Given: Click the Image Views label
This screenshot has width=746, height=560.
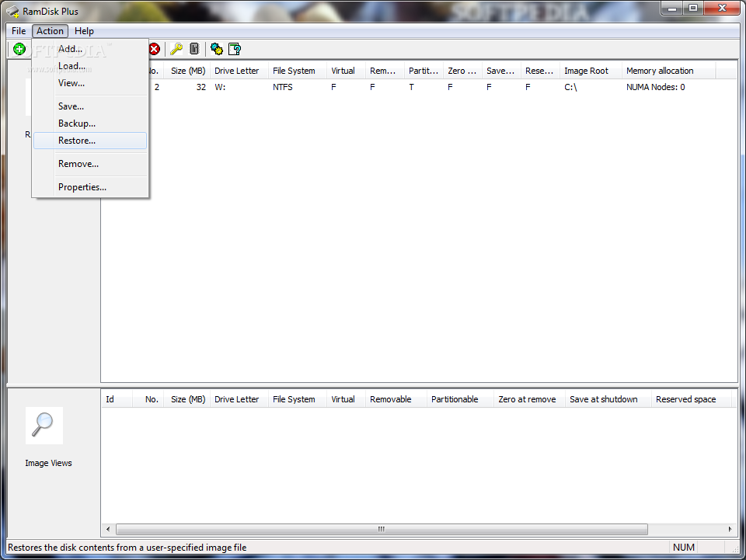Looking at the screenshot, I should [48, 463].
